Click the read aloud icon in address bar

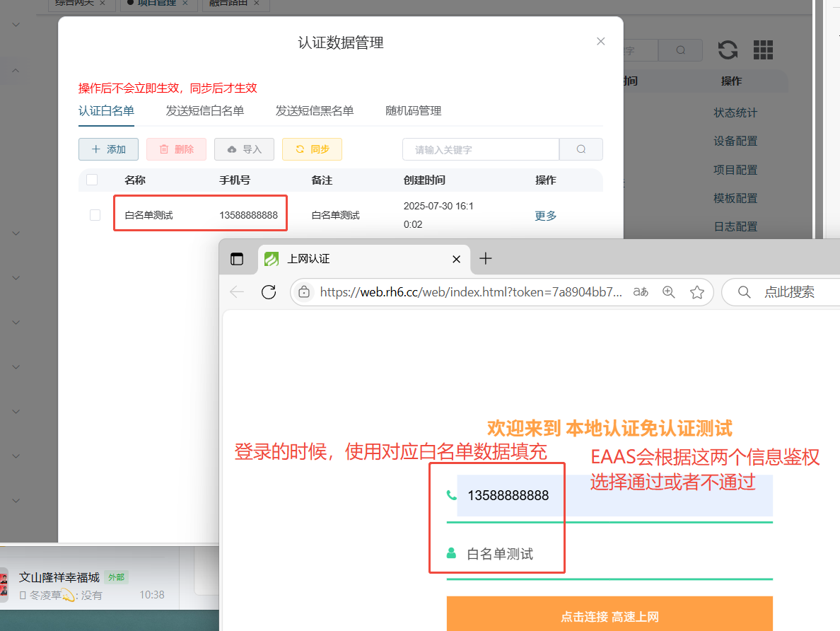[641, 292]
